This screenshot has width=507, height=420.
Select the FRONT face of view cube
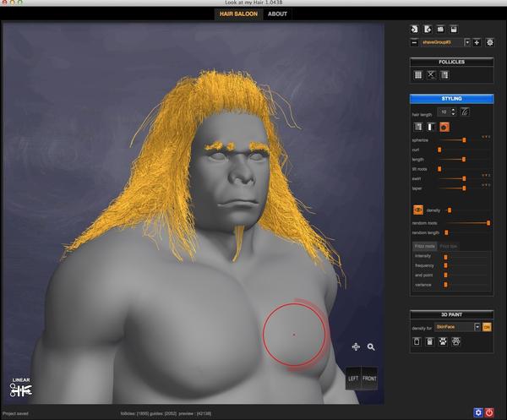click(369, 379)
